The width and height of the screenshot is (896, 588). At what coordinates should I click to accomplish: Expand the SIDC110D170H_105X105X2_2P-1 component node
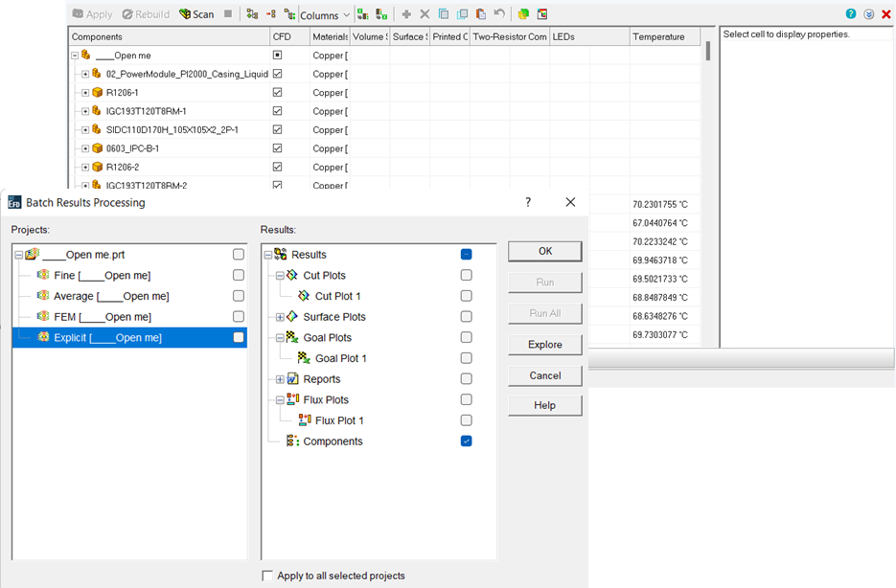tap(85, 130)
